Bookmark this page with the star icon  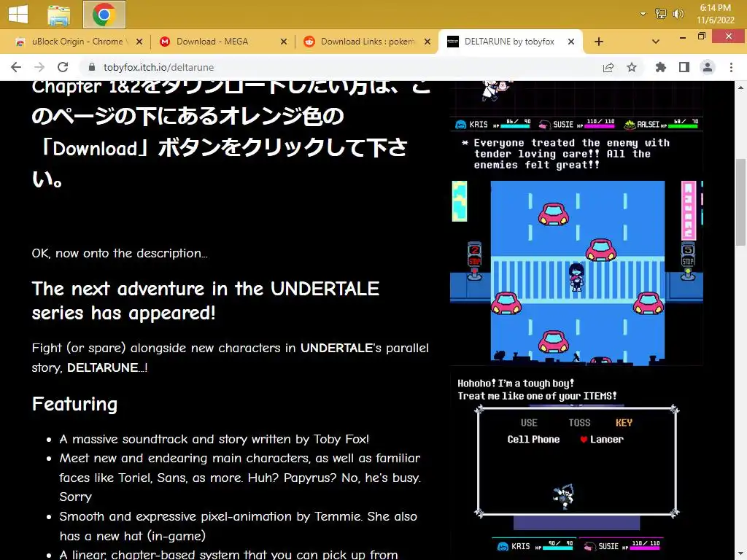coord(632,68)
